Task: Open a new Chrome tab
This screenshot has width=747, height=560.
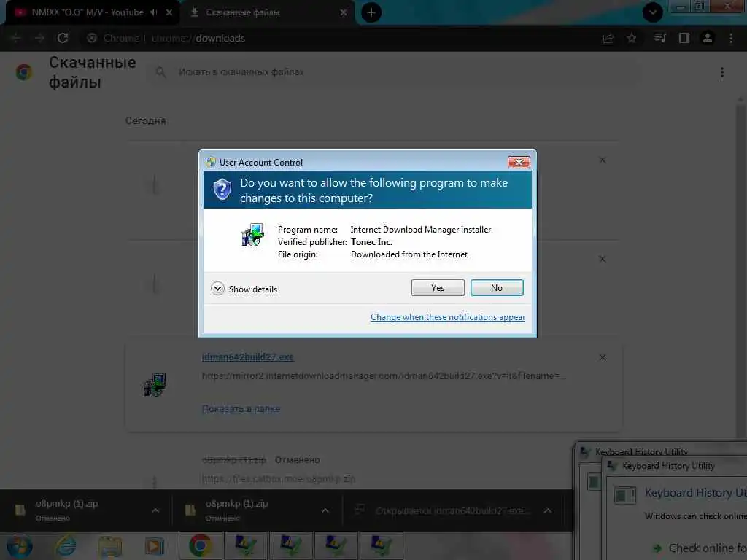Action: pyautogui.click(x=371, y=12)
